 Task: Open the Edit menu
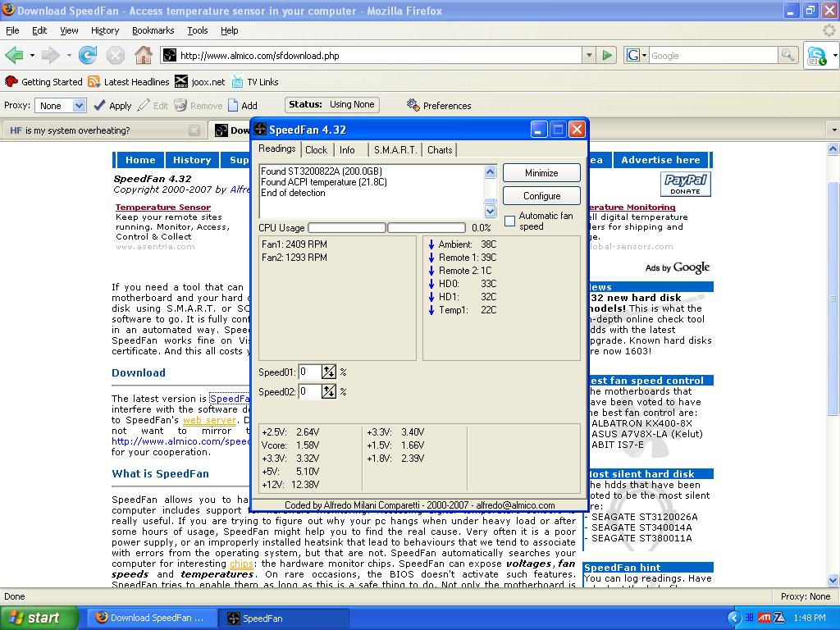point(39,30)
